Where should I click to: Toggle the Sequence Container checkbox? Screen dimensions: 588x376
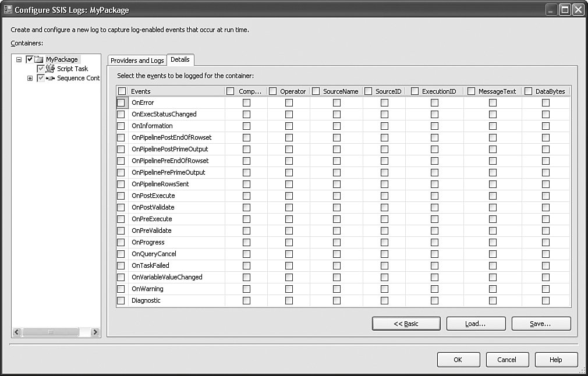coord(41,79)
